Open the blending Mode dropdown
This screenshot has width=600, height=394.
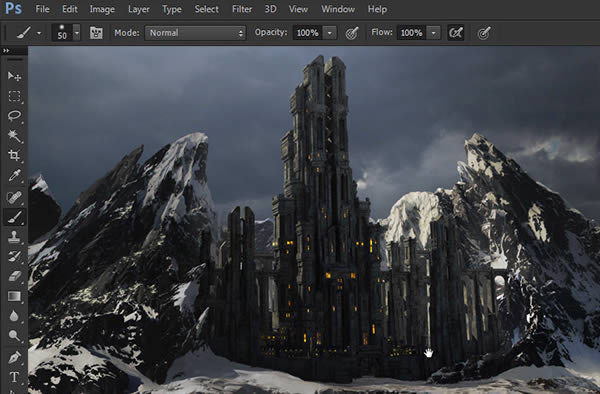click(x=195, y=33)
